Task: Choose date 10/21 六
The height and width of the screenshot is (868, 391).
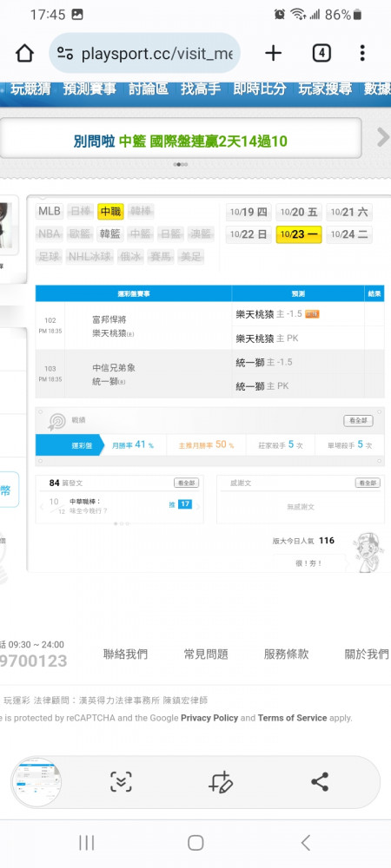Action: pyautogui.click(x=349, y=212)
